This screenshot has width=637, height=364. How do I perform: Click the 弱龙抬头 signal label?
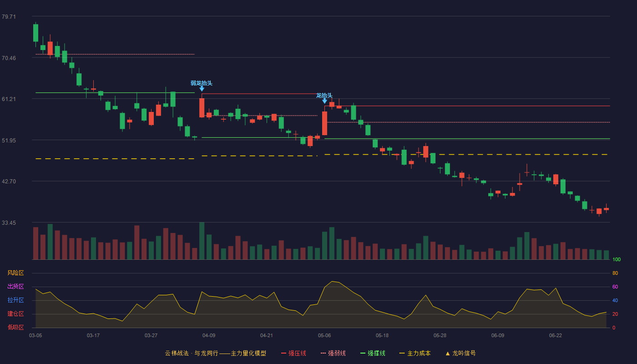tap(202, 83)
